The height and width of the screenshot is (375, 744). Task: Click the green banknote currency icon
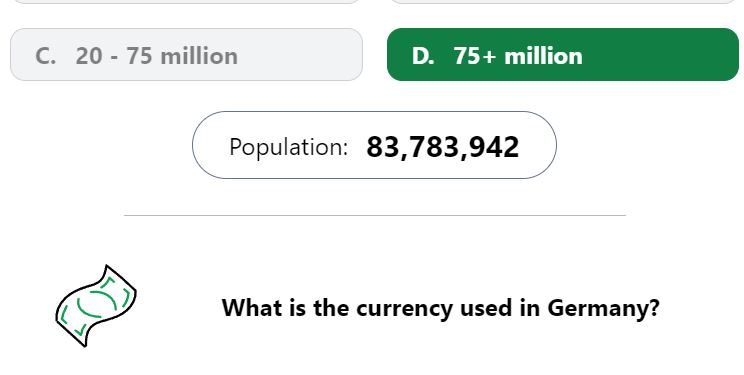click(x=96, y=306)
